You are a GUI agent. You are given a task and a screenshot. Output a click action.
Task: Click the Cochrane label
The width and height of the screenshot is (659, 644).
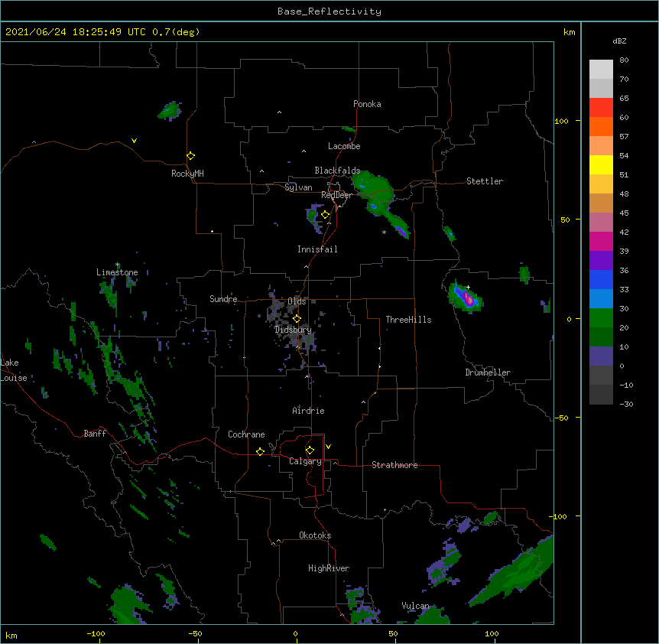[x=246, y=434]
